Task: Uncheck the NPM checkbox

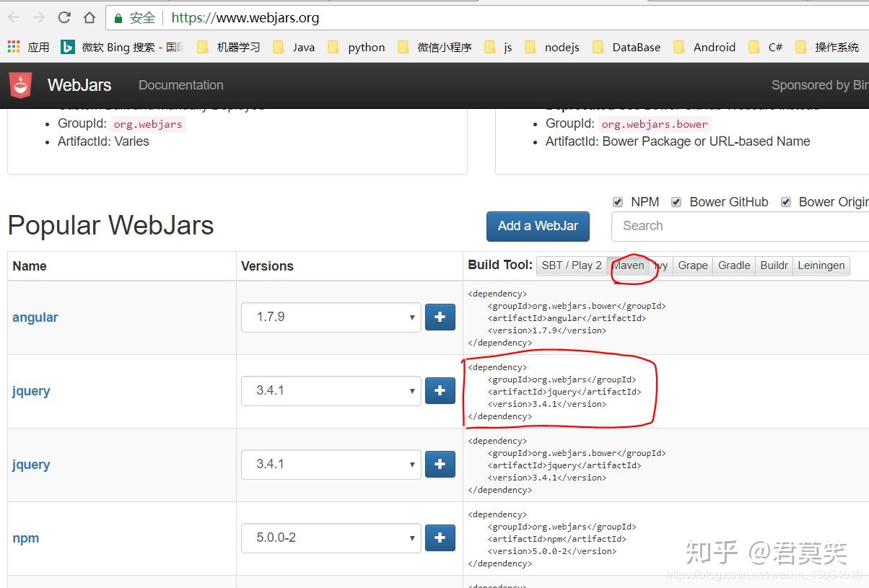Action: coord(619,202)
